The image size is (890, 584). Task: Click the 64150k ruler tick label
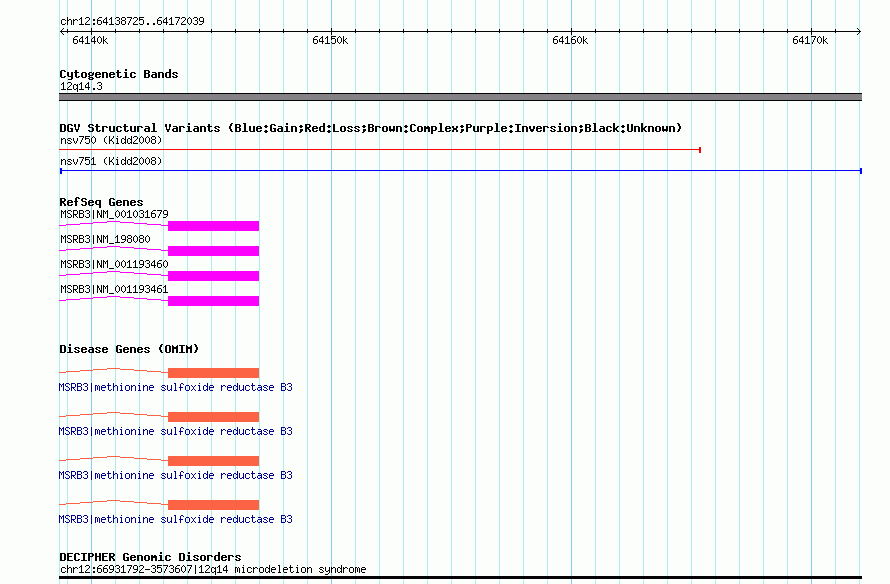click(330, 40)
